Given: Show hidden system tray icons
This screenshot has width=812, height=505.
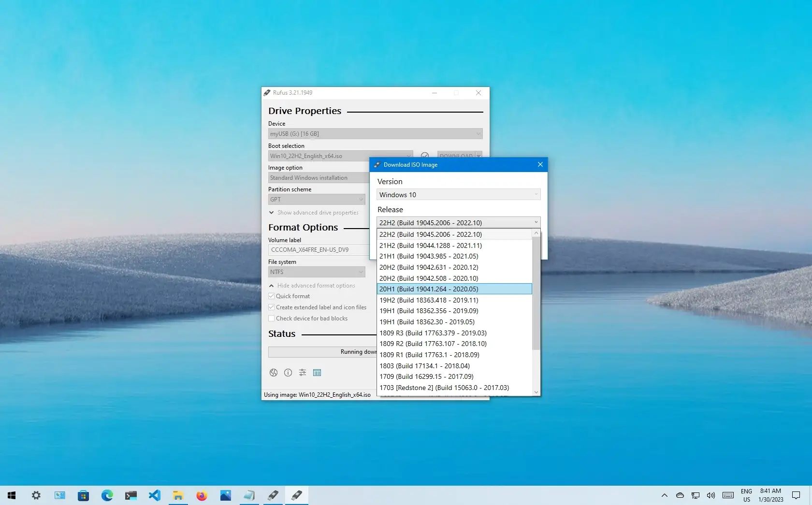Looking at the screenshot, I should 665,495.
